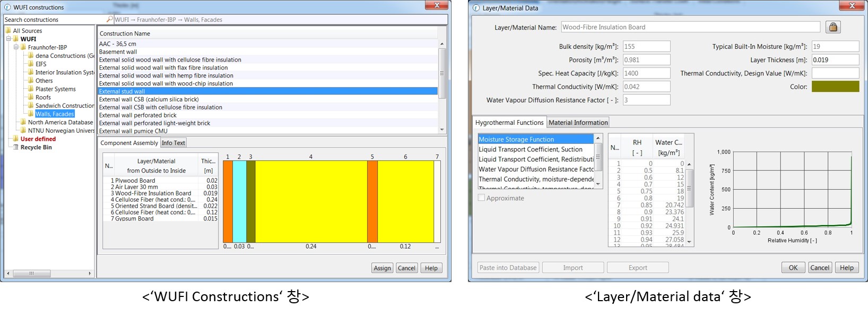Click the search magnifier icon in constructions
This screenshot has height=315, width=868.
pos(109,20)
